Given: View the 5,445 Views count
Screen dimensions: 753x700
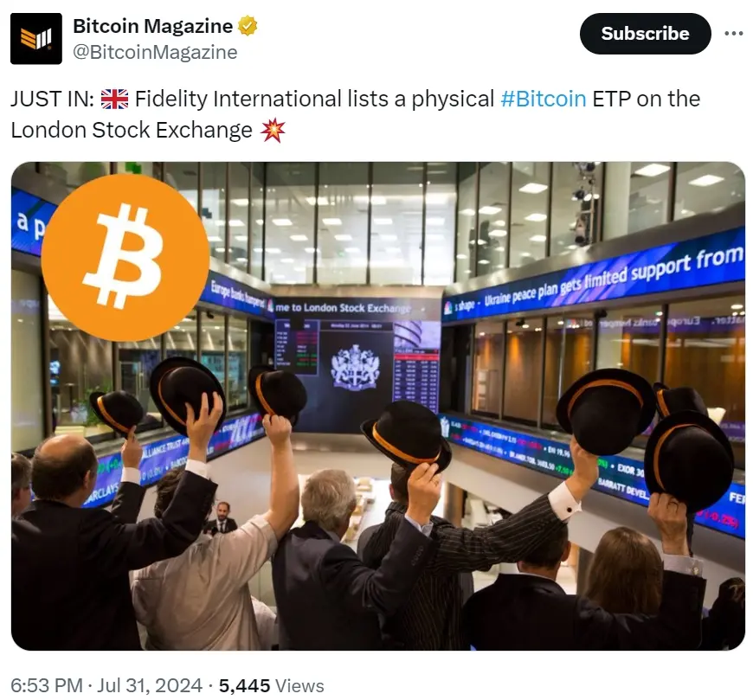Looking at the screenshot, I should tap(271, 685).
